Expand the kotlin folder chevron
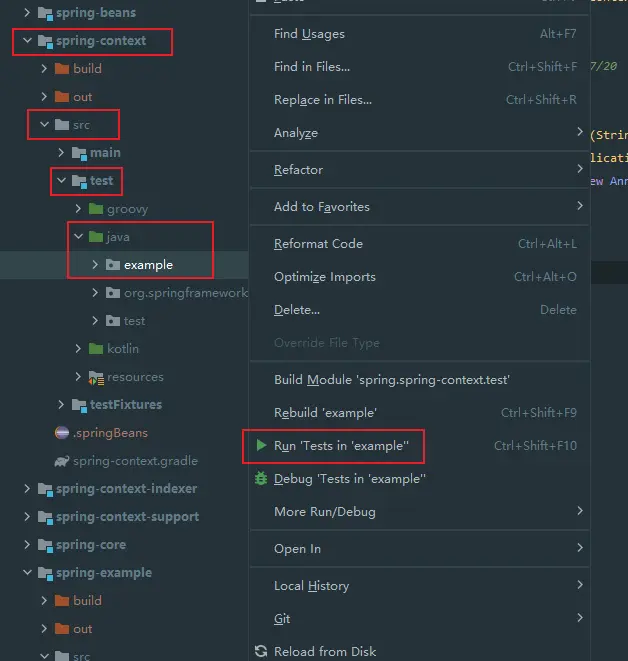Screen dimensions: 628x661 (x=79, y=349)
